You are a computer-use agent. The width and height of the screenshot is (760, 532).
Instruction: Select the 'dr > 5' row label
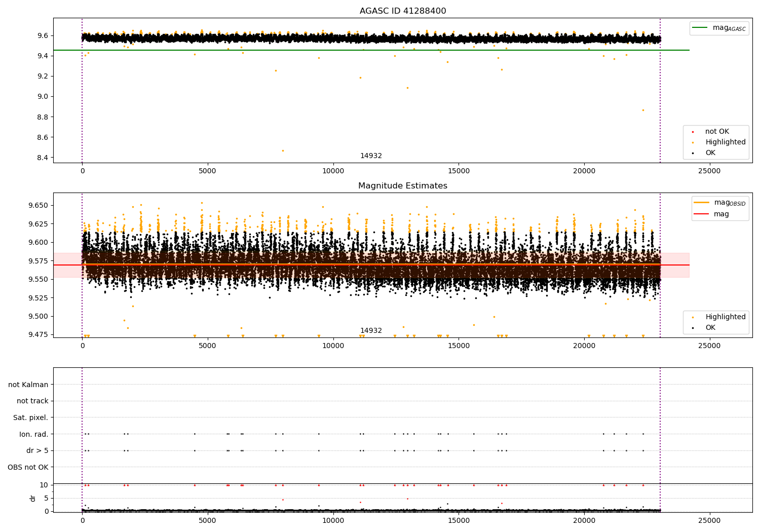[37, 450]
